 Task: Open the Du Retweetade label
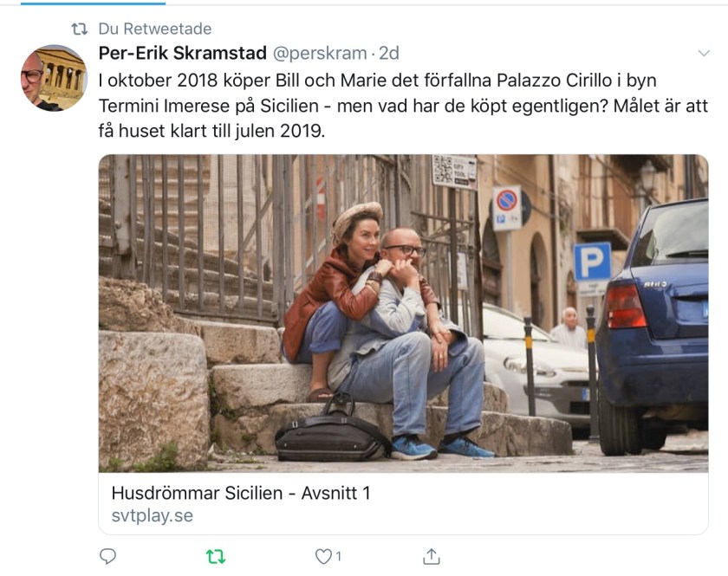pyautogui.click(x=155, y=29)
